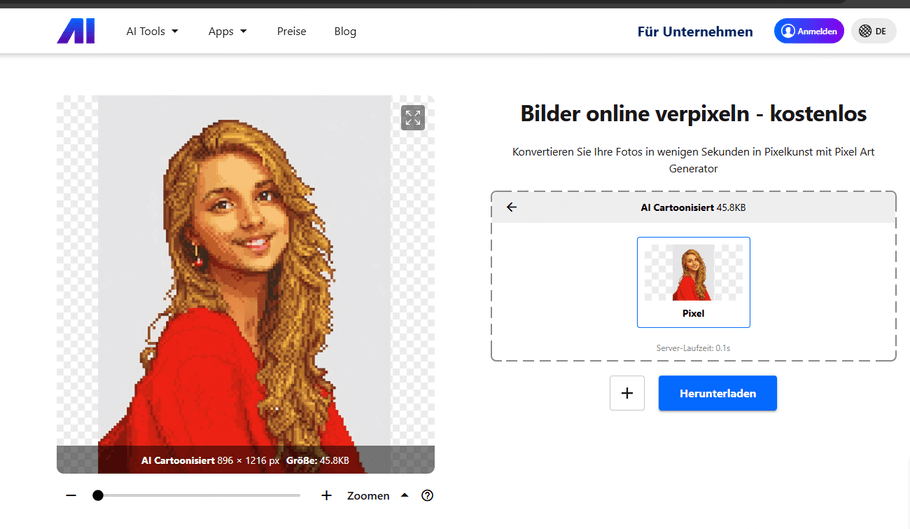910x529 pixels.
Task: Click the zoom slider handle
Action: coord(98,495)
